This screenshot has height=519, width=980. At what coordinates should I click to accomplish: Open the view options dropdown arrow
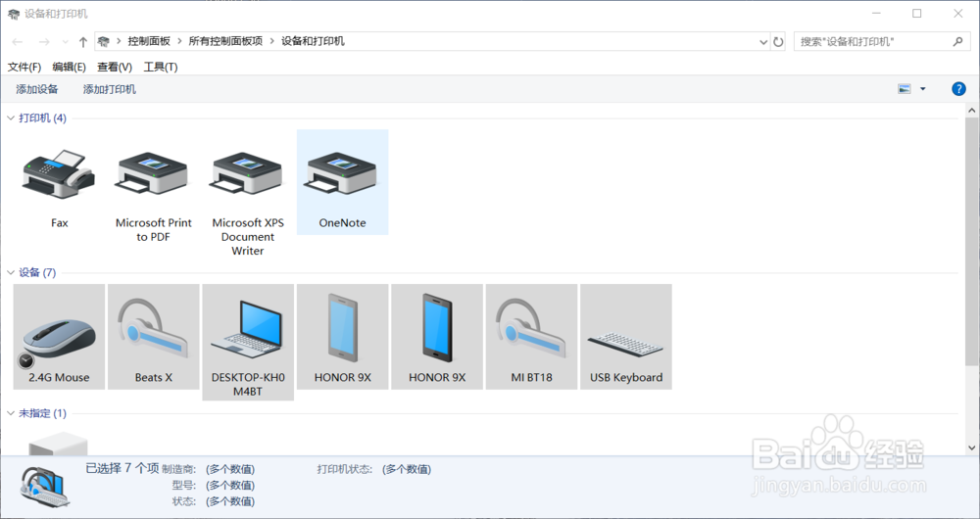point(922,89)
